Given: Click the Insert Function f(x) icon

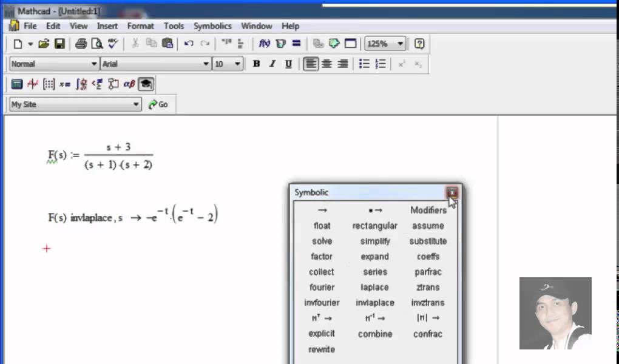Looking at the screenshot, I should (264, 44).
